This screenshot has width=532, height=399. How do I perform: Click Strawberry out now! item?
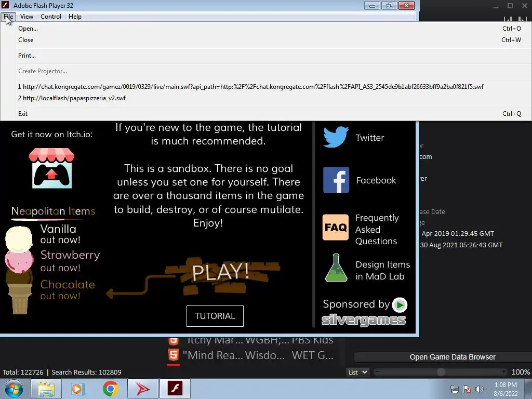click(70, 261)
